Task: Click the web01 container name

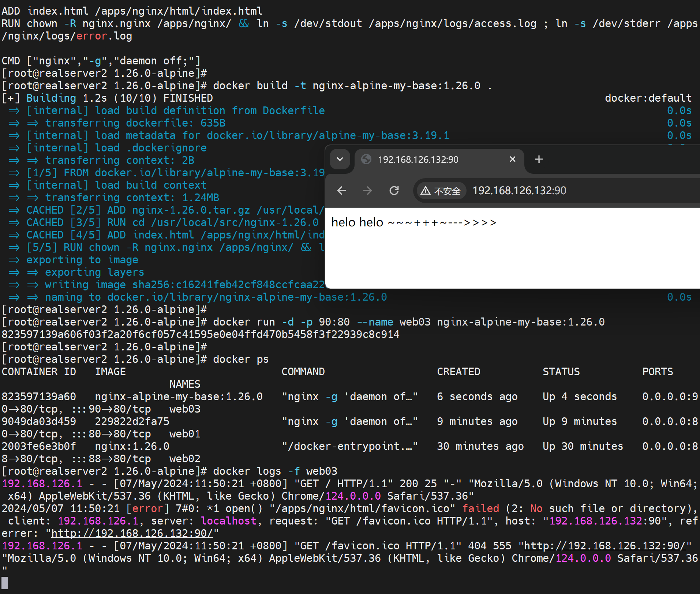Action: (x=185, y=434)
